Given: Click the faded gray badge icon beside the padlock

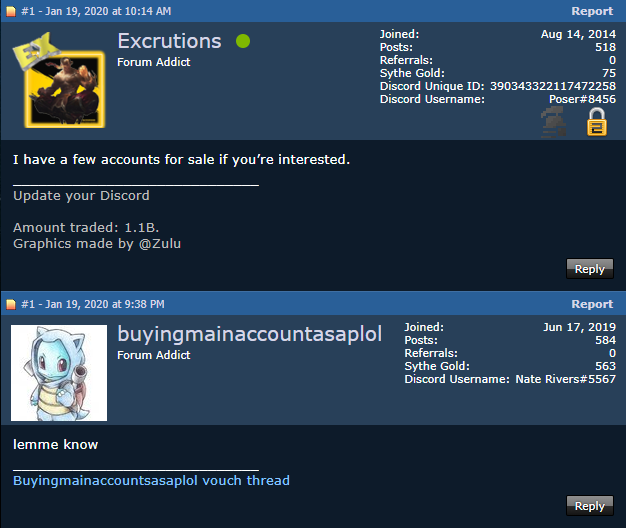Looking at the screenshot, I should 554,122.
